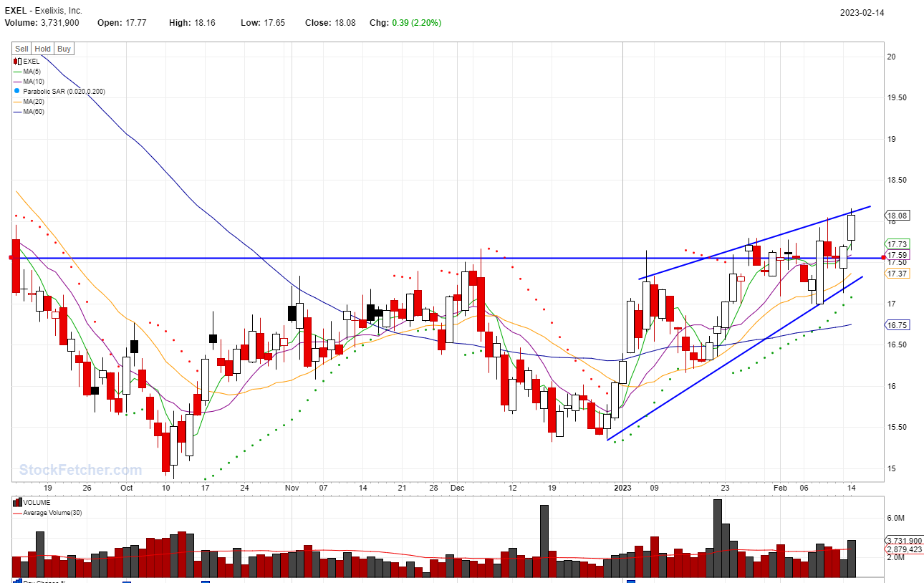Click the MA(60) legend label
This screenshot has height=583, width=924.
34,112
